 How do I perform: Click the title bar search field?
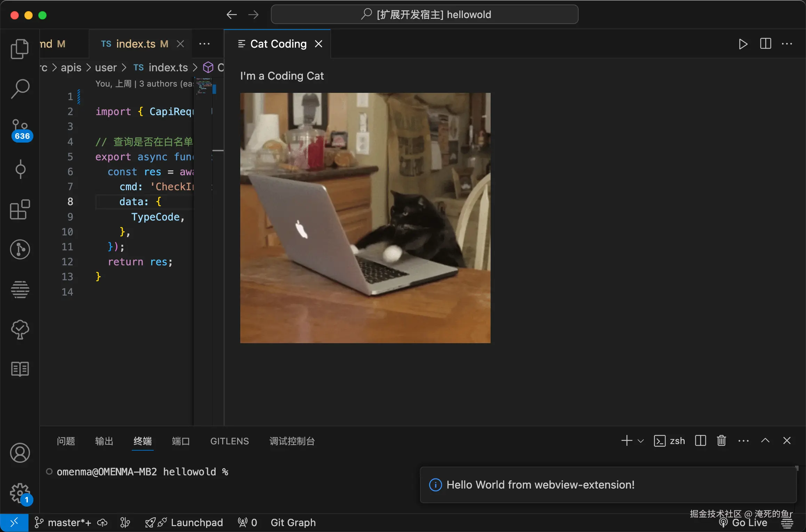click(425, 15)
